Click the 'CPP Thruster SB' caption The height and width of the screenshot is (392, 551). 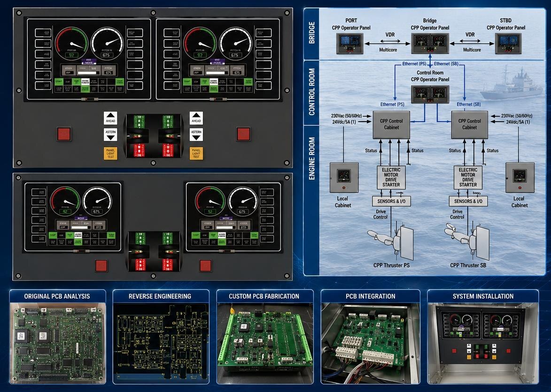tap(468, 265)
